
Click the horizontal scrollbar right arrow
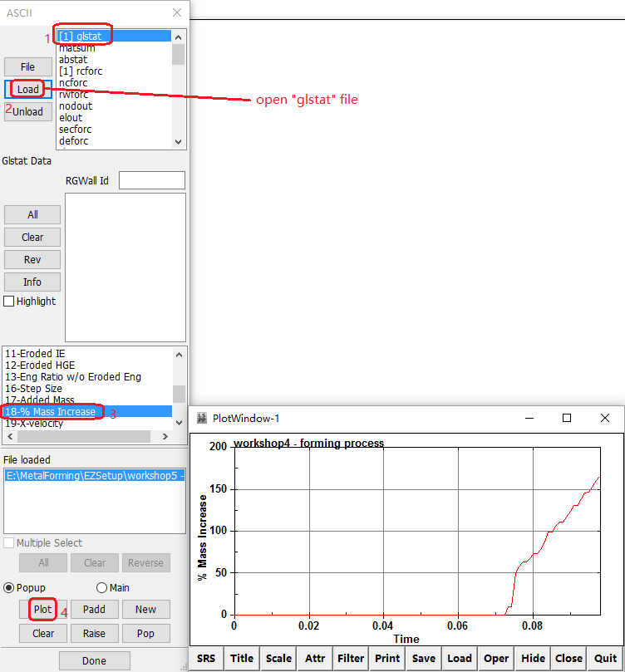[165, 436]
